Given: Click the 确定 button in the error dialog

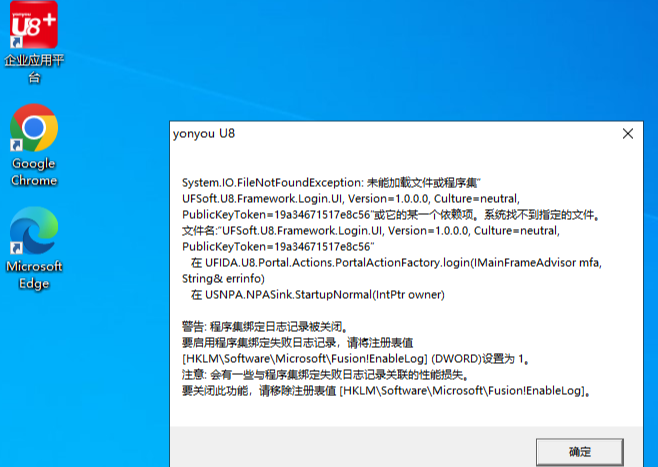Looking at the screenshot, I should click(x=580, y=452).
